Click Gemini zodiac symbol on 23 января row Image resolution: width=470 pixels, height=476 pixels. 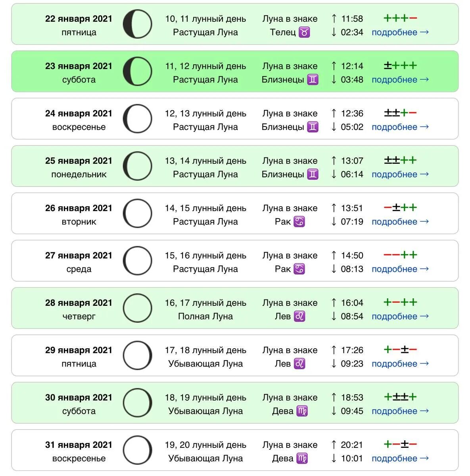(313, 80)
